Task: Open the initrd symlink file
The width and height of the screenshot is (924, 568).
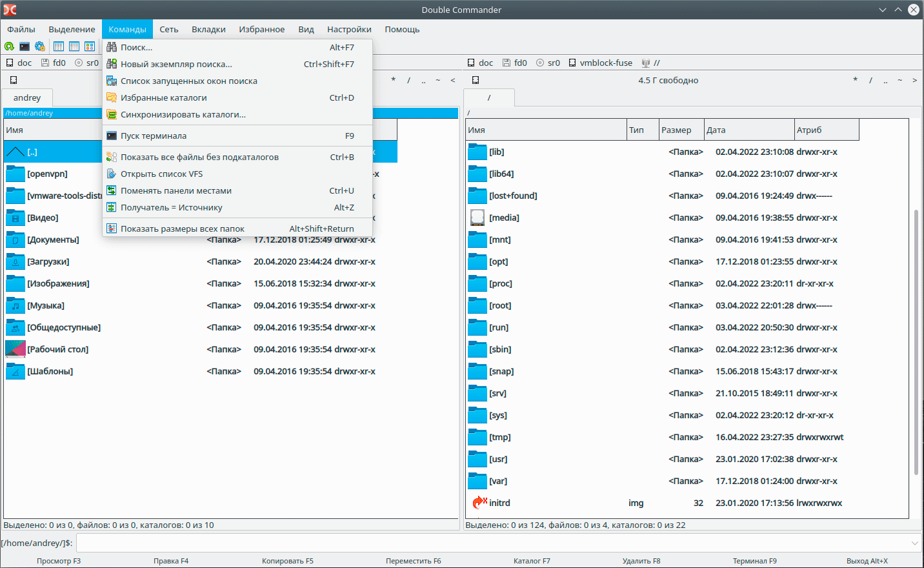Action: [499, 503]
